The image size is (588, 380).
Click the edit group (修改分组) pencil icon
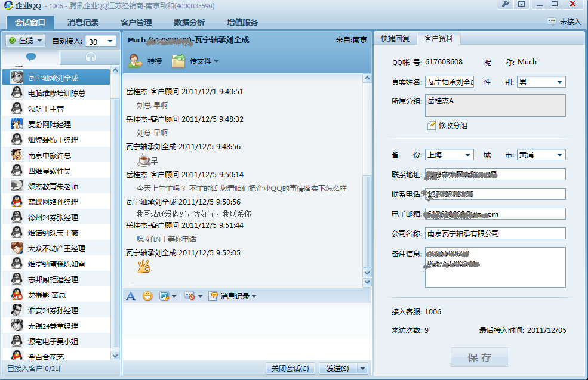tap(432, 125)
